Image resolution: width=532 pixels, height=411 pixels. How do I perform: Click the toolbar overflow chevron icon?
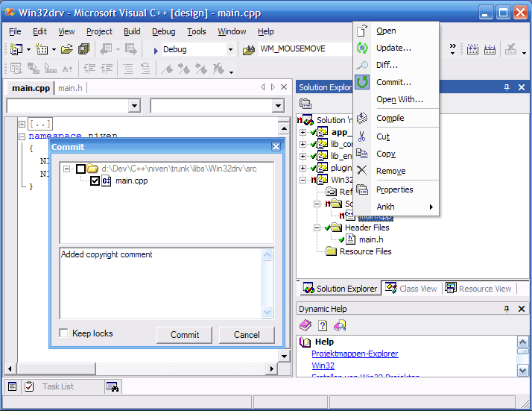pos(452,49)
